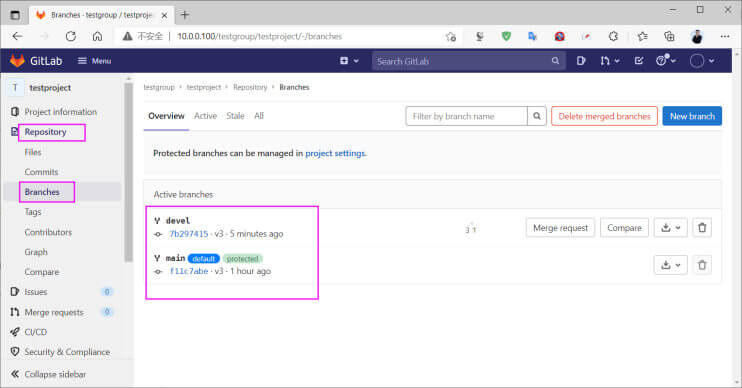
Task: Open Security & Compliance in sidebar
Action: (67, 352)
